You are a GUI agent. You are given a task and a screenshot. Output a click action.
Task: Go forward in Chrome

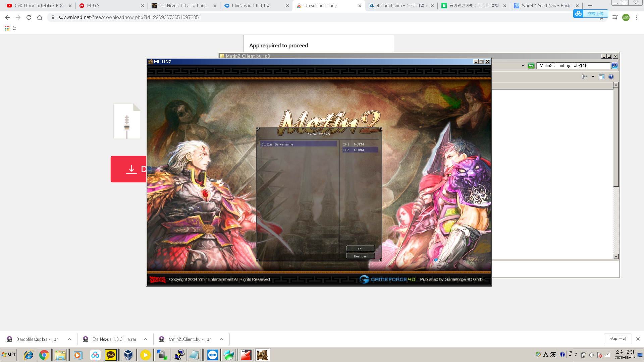point(18,17)
